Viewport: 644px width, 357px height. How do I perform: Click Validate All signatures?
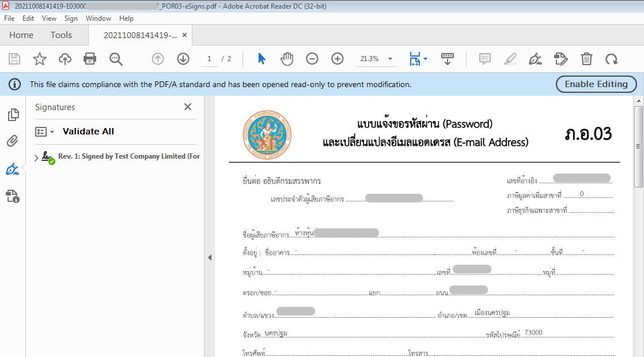click(88, 131)
